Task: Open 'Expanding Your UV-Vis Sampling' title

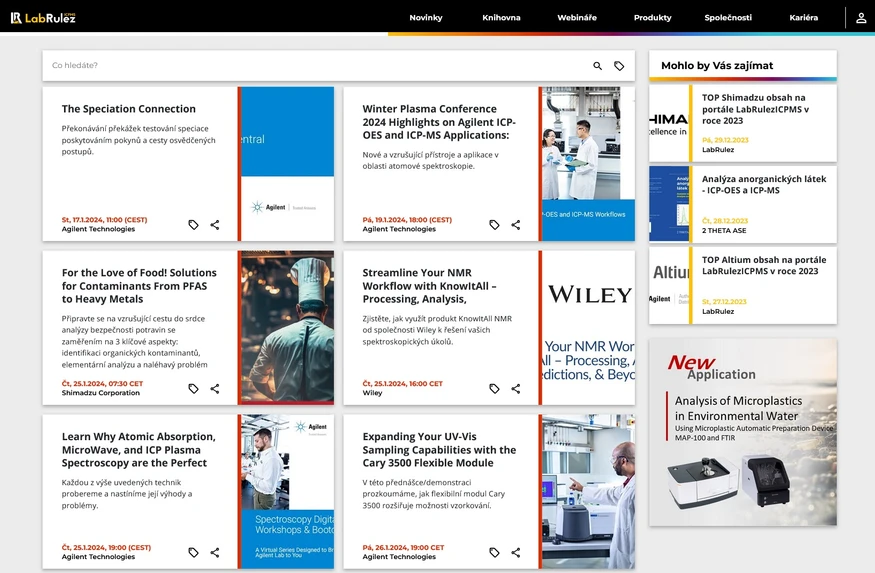Action: coord(439,450)
